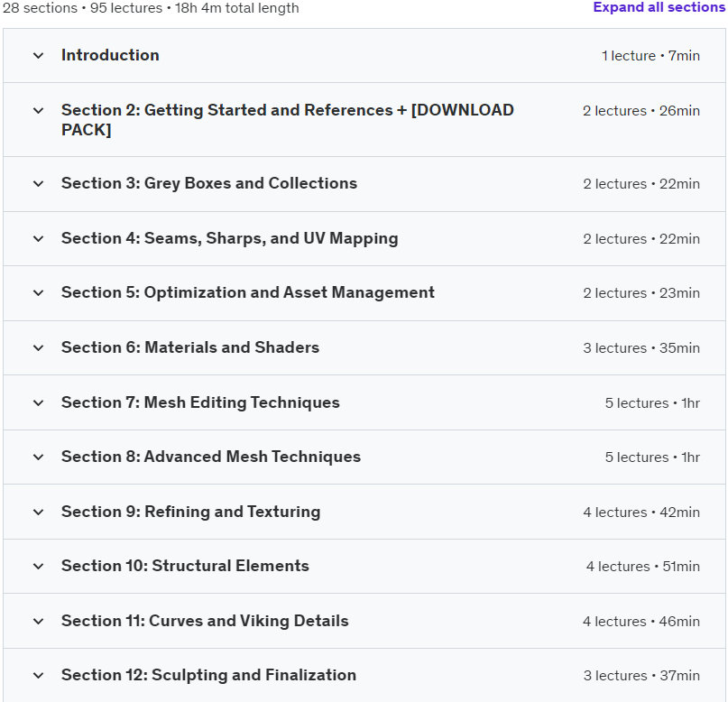Click Expand all sections link
This screenshot has width=728, height=702.
coord(659,7)
